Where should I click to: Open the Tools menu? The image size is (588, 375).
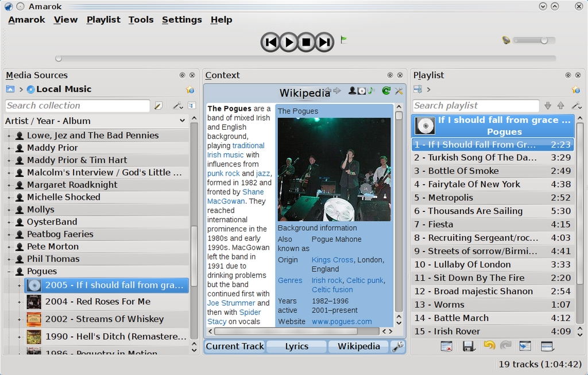(141, 20)
